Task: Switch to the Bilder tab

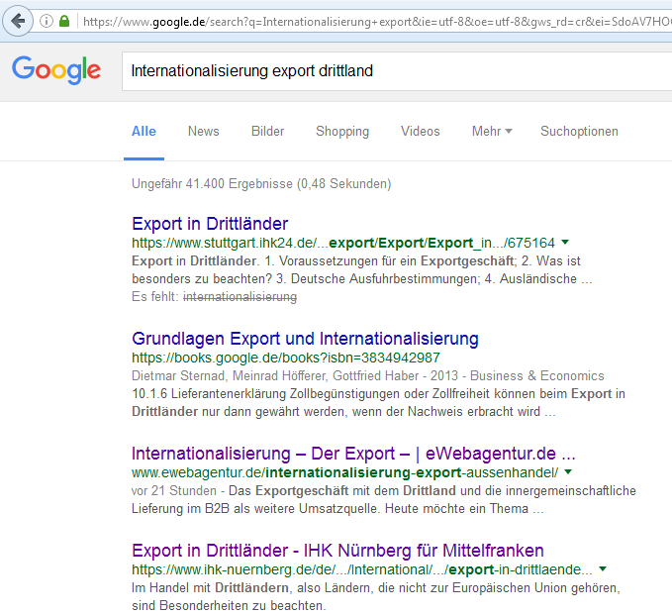Action: (x=267, y=132)
